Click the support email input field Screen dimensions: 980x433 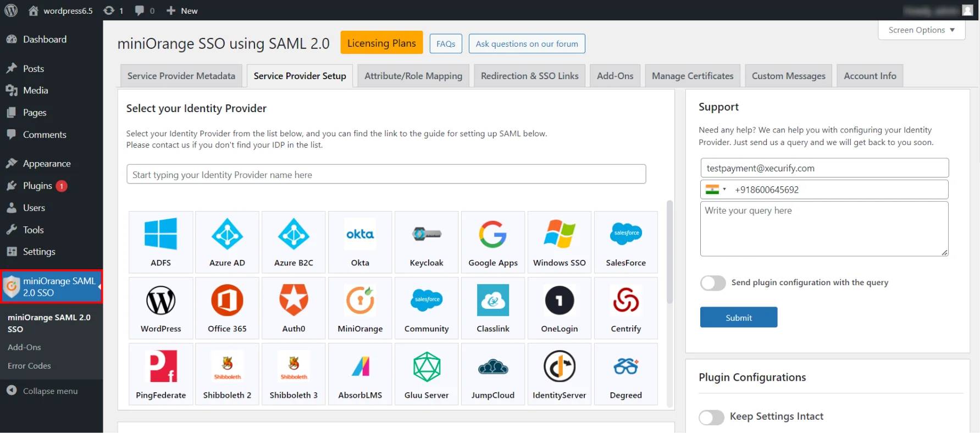click(x=824, y=168)
